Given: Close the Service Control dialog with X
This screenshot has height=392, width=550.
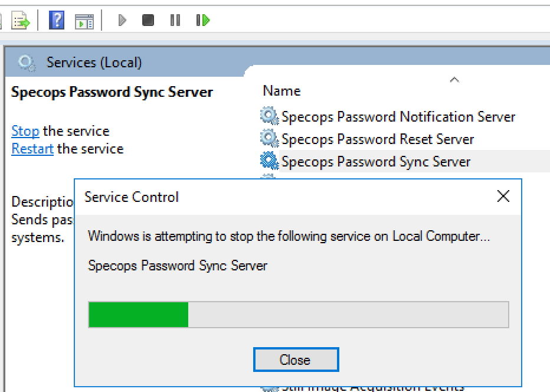Looking at the screenshot, I should [503, 196].
